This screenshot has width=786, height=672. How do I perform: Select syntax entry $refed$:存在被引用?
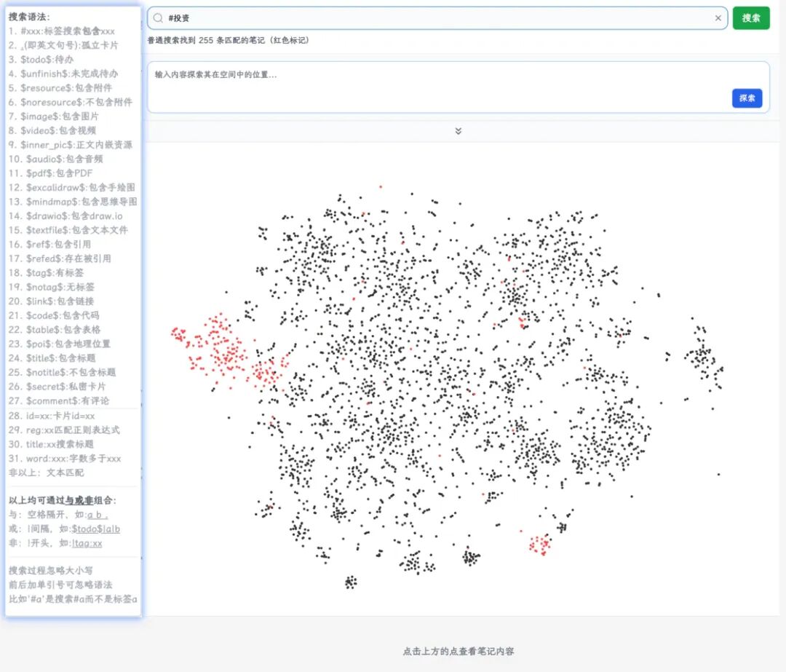[60, 258]
